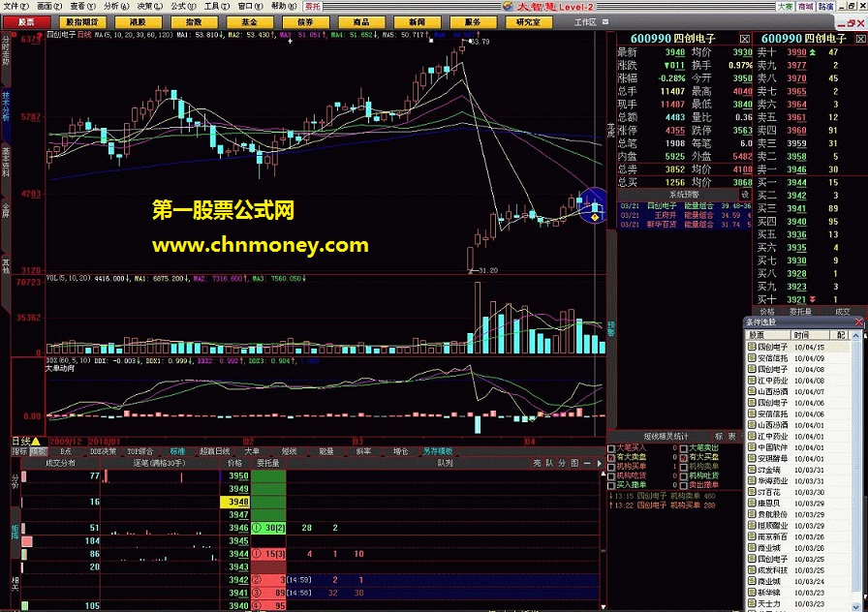Open the 公式 menu
Viewport: 868px width, 612px height.
[183, 6]
